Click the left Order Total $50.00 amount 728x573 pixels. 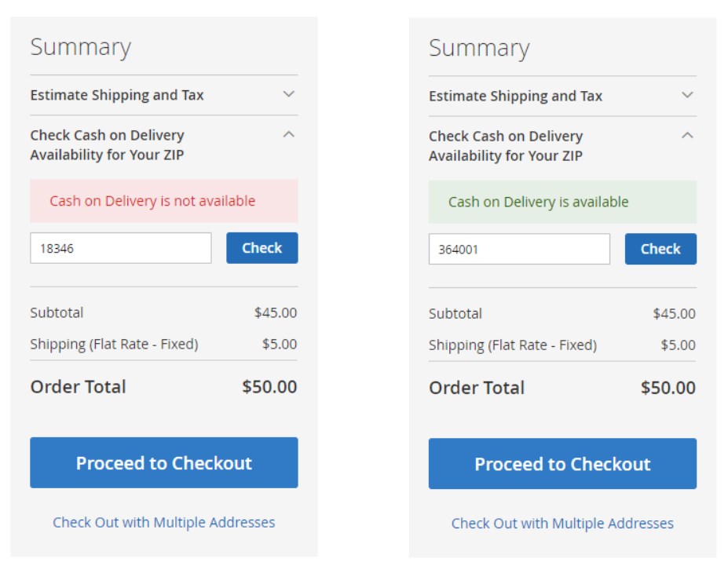coord(269,387)
